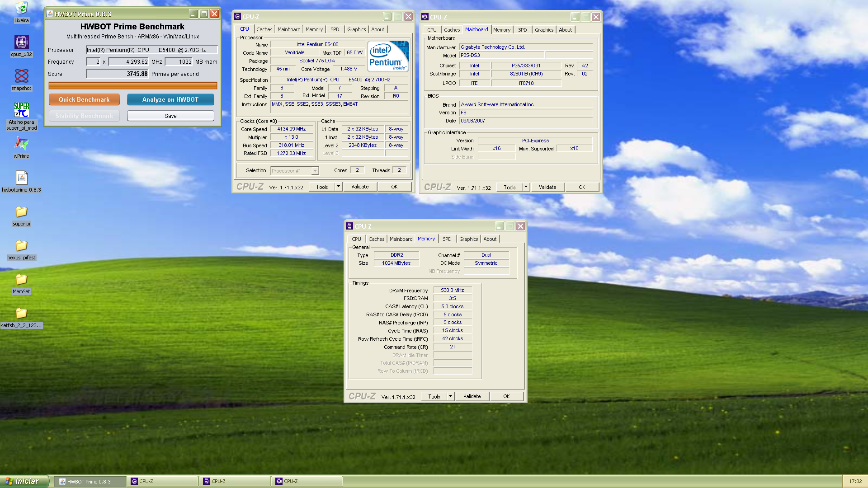Open the Iniciar start menu

[24, 482]
